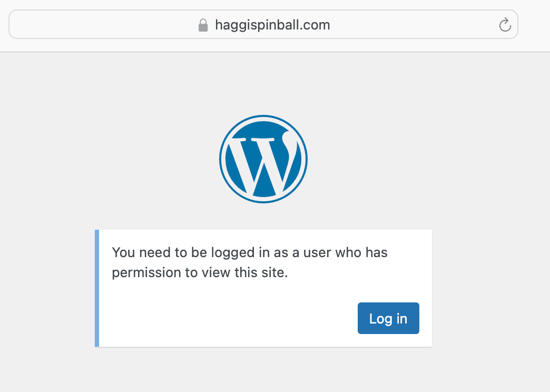Select the haggispinball.com URL text
The image size is (550, 392).
(x=272, y=25)
